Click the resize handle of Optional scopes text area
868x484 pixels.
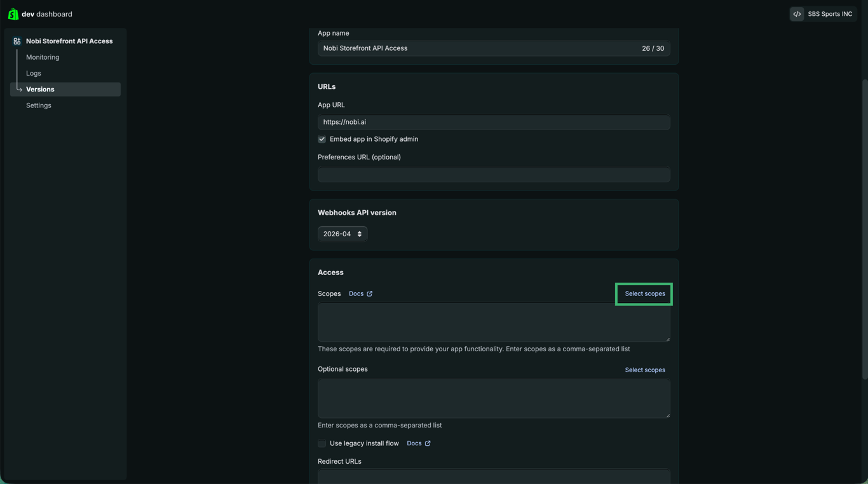click(667, 415)
